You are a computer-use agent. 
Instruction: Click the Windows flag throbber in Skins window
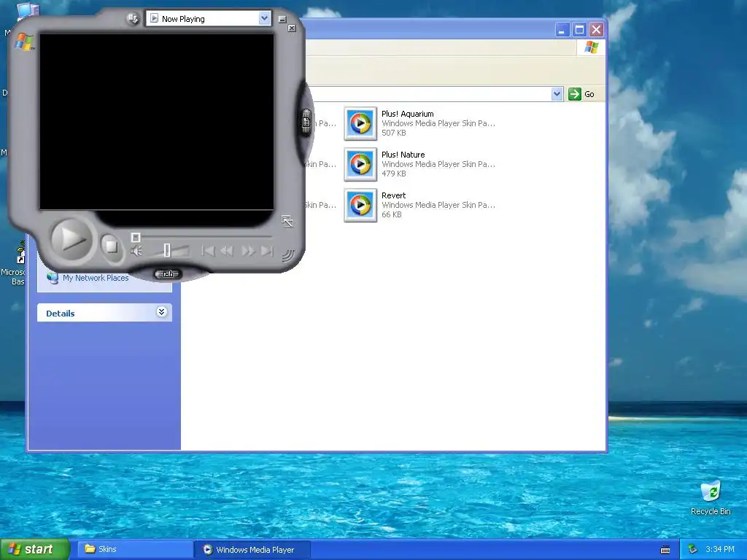(591, 47)
